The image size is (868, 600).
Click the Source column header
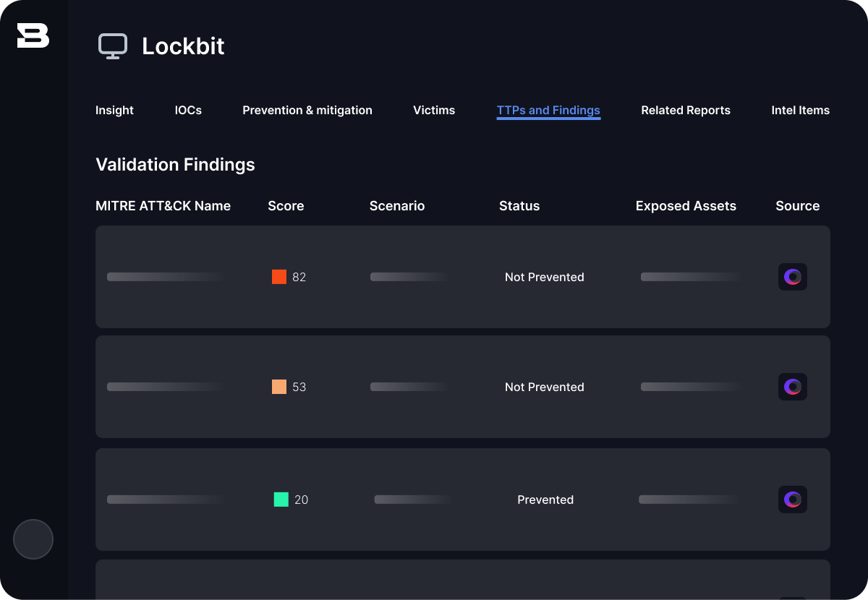[x=798, y=206]
